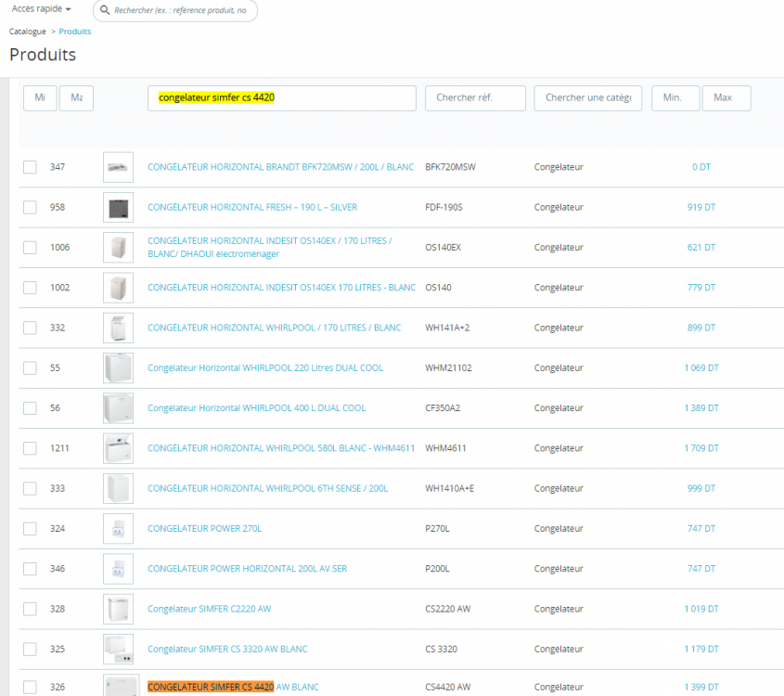Open Congelateur SIMFER C2220 AW link
The height and width of the screenshot is (696, 784).
tap(209, 609)
